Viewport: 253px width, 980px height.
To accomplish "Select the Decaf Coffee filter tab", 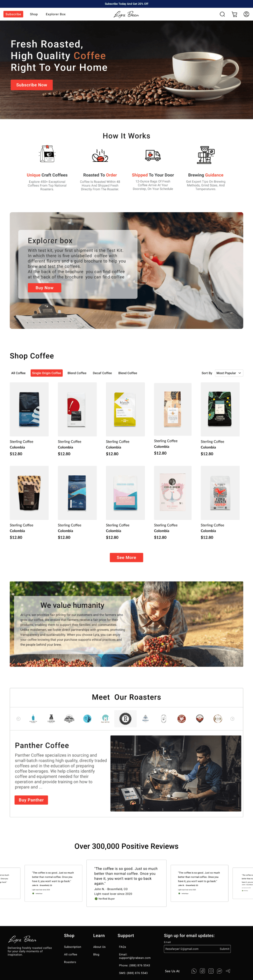I will (x=102, y=373).
